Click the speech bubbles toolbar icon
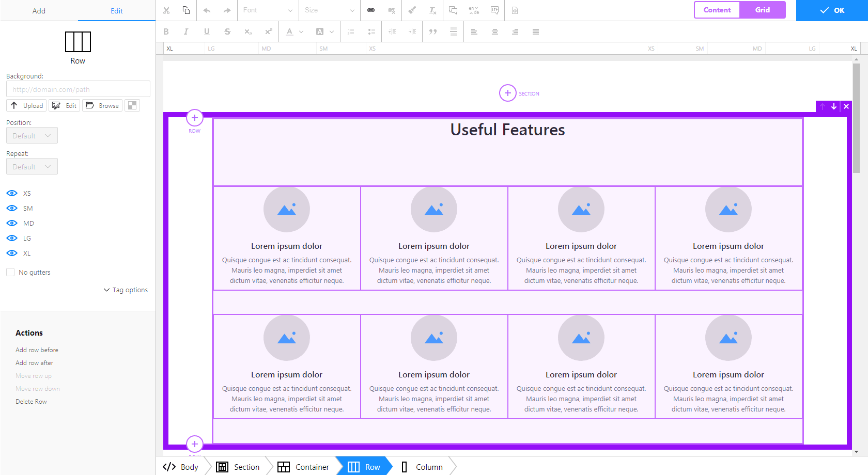Screen dimensions: 868x475 453,10
